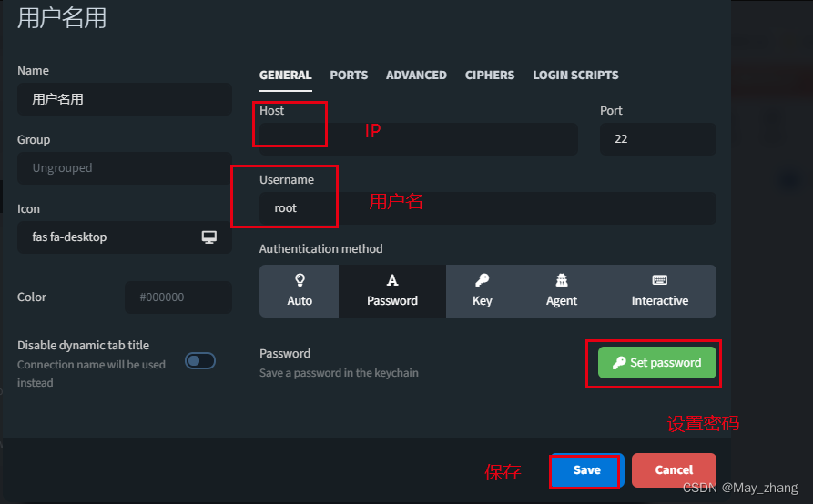Select the Interactive authentication method
This screenshot has height=504, width=813.
tap(660, 291)
